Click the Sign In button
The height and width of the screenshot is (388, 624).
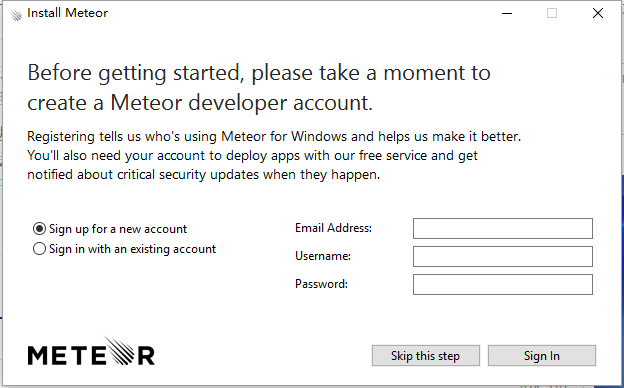click(542, 355)
